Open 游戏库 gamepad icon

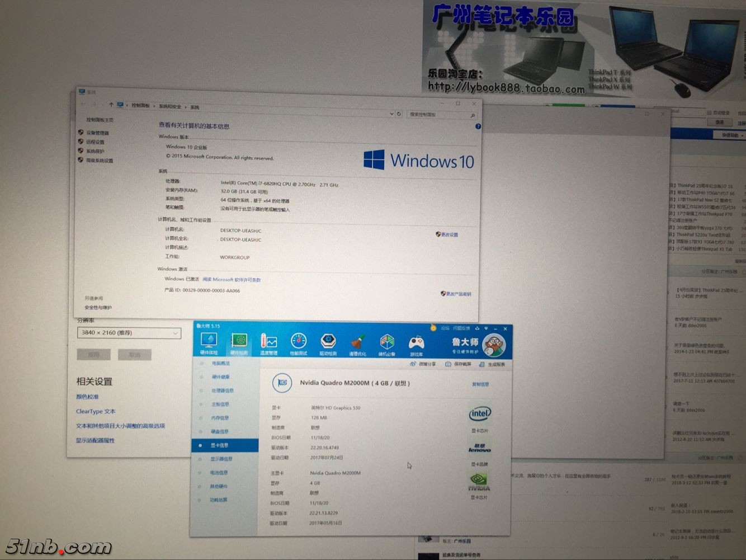point(417,346)
